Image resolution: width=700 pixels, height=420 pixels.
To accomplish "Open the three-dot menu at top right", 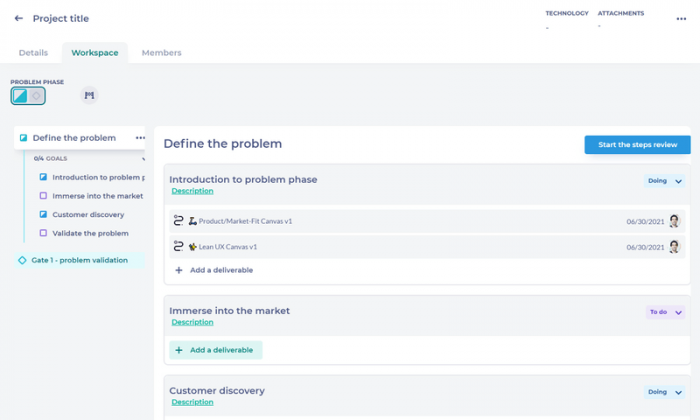I will pyautogui.click(x=681, y=19).
